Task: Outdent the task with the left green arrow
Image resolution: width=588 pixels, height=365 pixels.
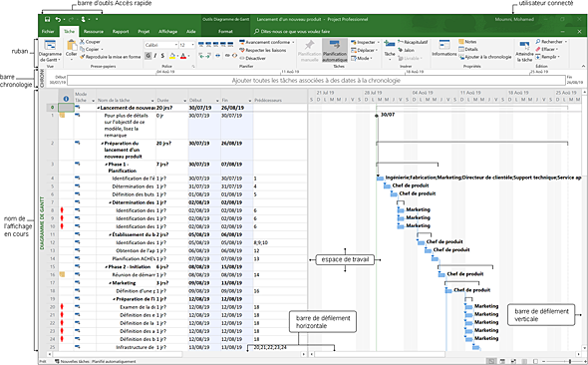Action: point(201,56)
